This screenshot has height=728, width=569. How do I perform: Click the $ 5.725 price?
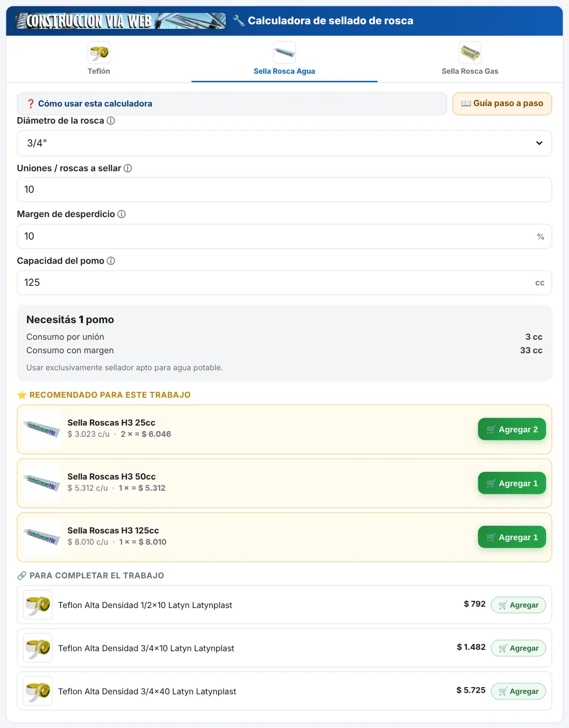coord(471,690)
